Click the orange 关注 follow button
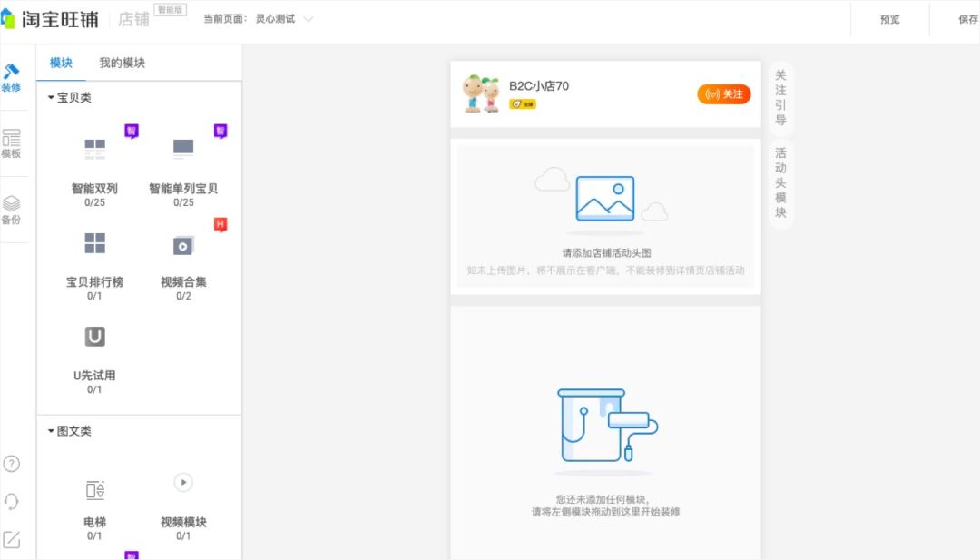 pyautogui.click(x=723, y=93)
